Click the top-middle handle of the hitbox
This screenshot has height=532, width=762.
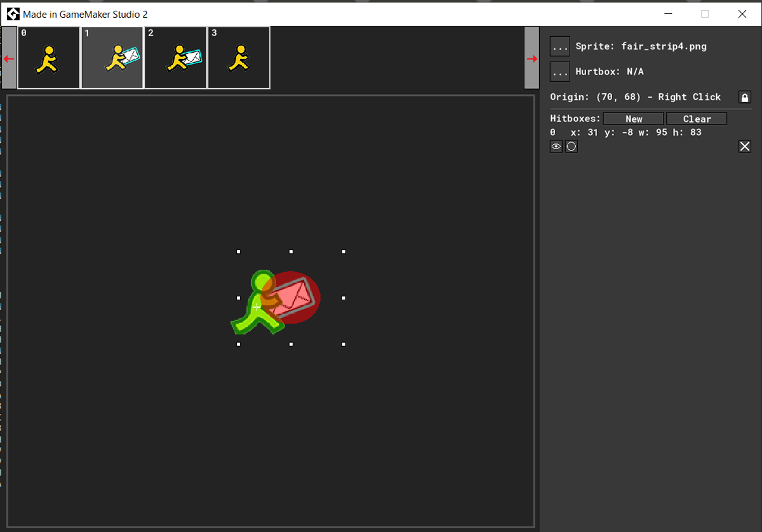pyautogui.click(x=291, y=252)
